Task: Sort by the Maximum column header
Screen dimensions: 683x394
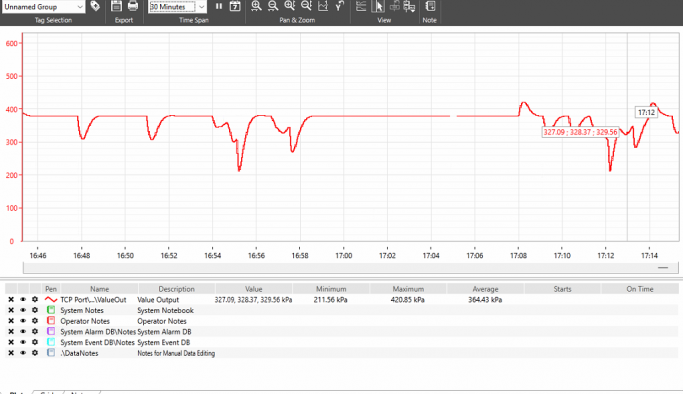Action: tap(408, 289)
